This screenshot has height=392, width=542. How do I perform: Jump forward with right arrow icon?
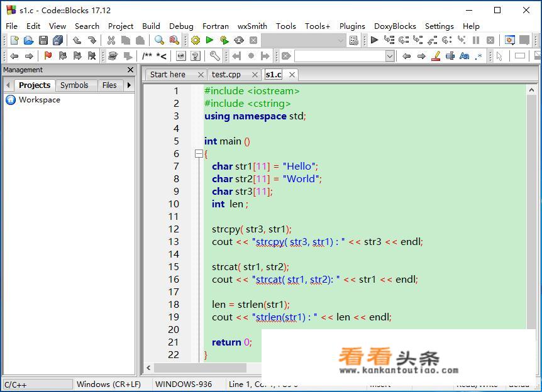click(421, 56)
